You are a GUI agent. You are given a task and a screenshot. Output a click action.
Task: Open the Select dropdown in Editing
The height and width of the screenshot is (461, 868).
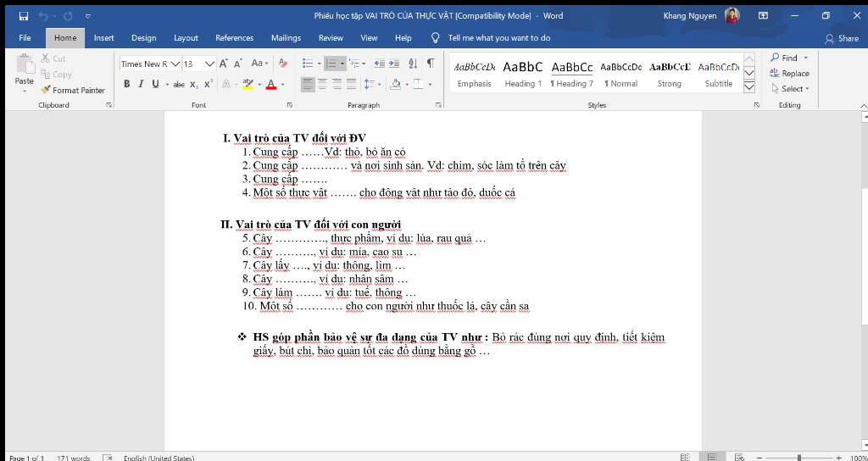click(791, 88)
